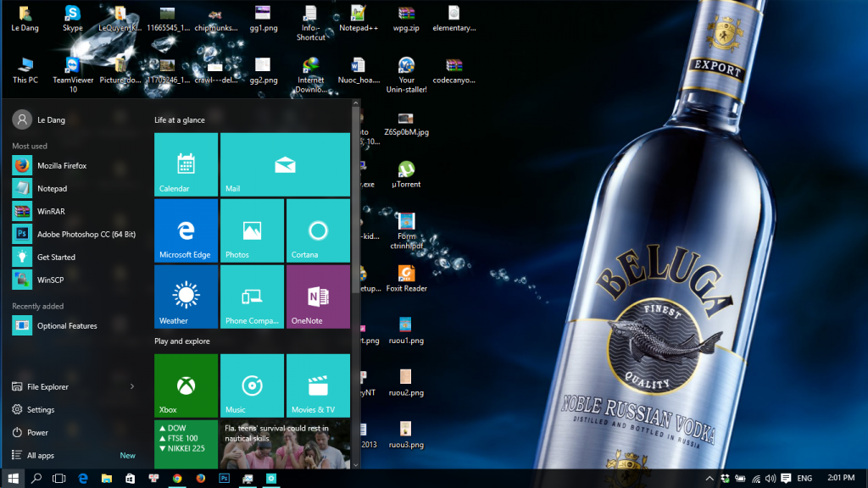Launch Edge from the taskbar

click(83, 479)
